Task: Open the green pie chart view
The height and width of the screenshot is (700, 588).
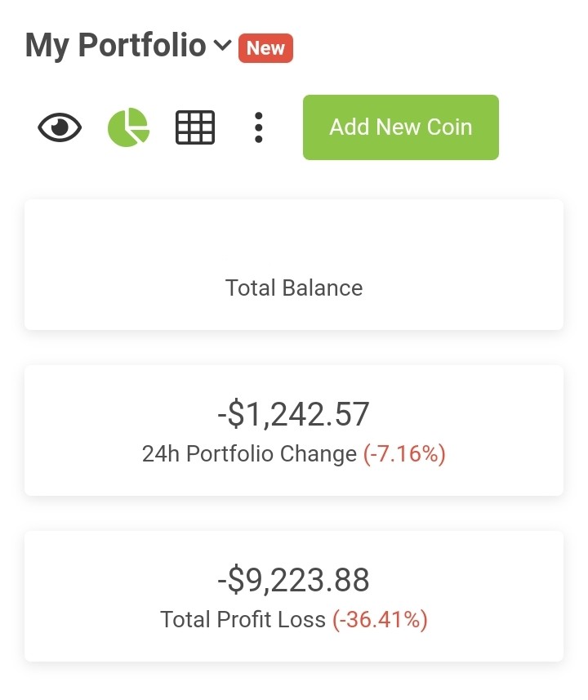Action: pyautogui.click(x=128, y=127)
